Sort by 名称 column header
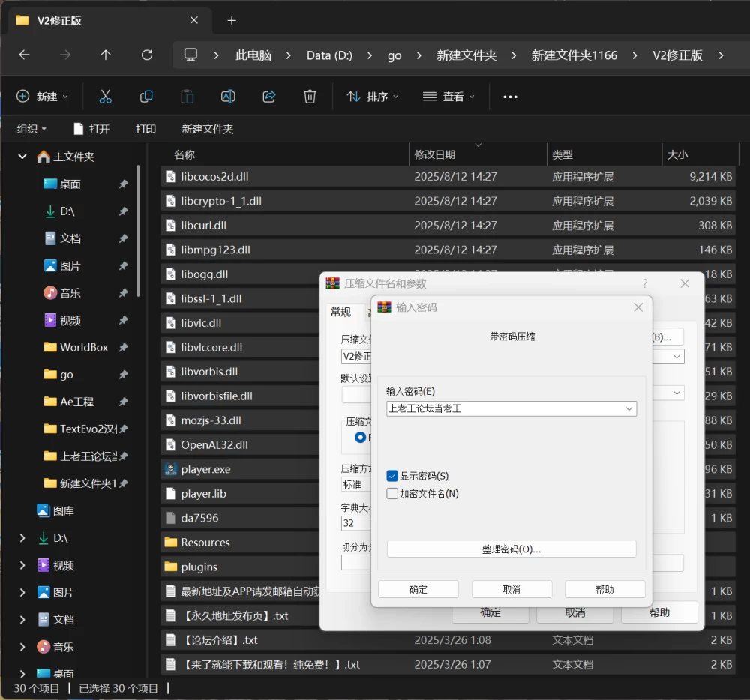 click(184, 154)
